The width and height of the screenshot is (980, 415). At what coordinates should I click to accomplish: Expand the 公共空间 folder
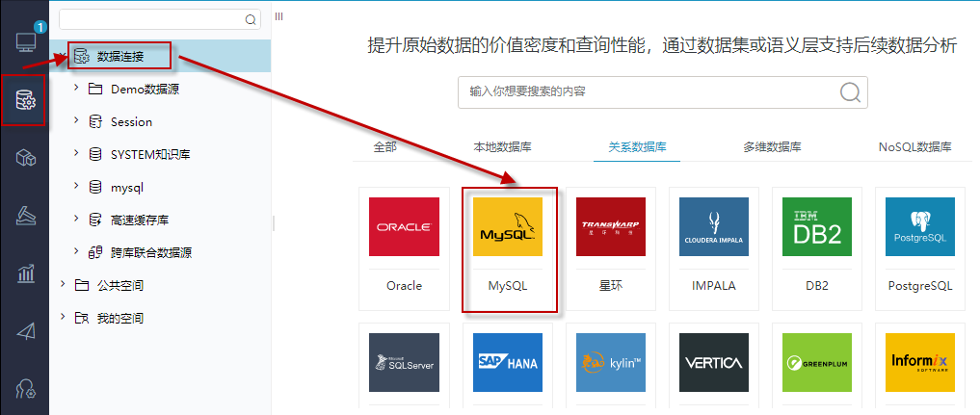click(x=62, y=283)
